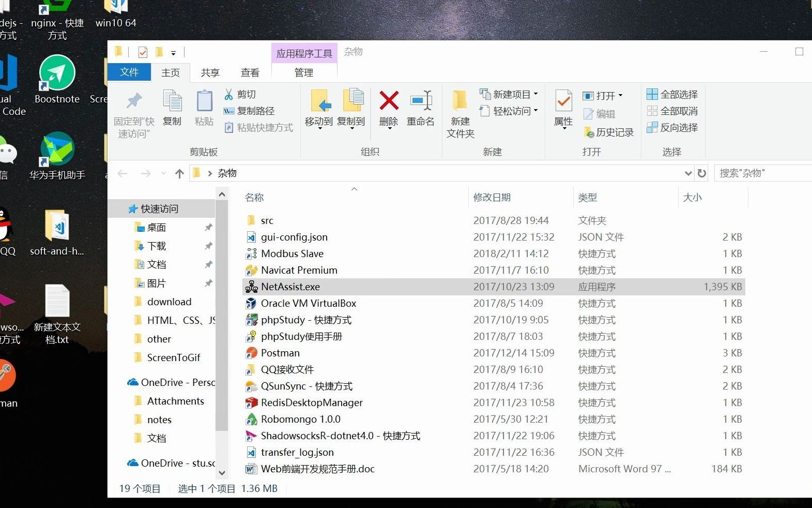This screenshot has width=812, height=508.
Task: Click Edit (编辑) in the ribbon
Action: [599, 114]
